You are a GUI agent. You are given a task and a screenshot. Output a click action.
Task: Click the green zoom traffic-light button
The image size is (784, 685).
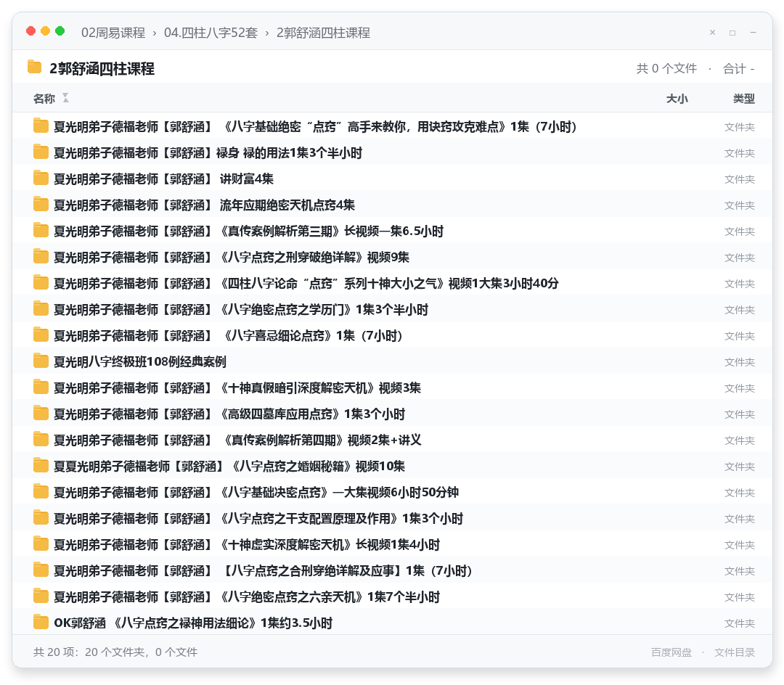click(x=60, y=31)
